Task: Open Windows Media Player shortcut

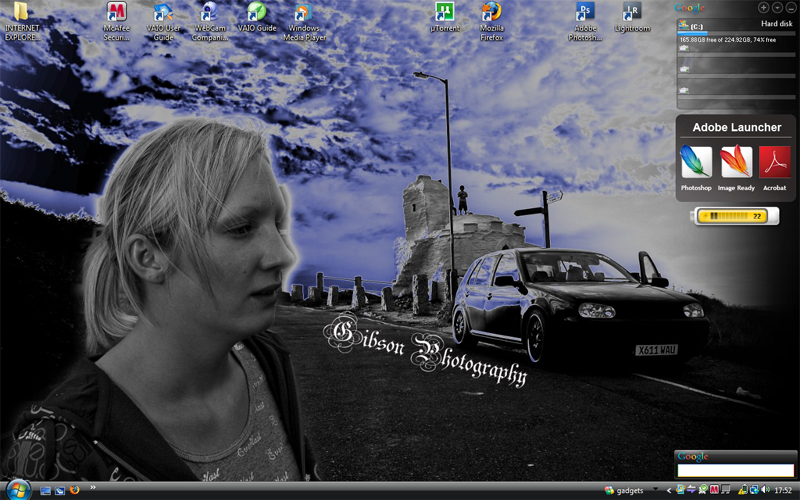Action: [304, 13]
